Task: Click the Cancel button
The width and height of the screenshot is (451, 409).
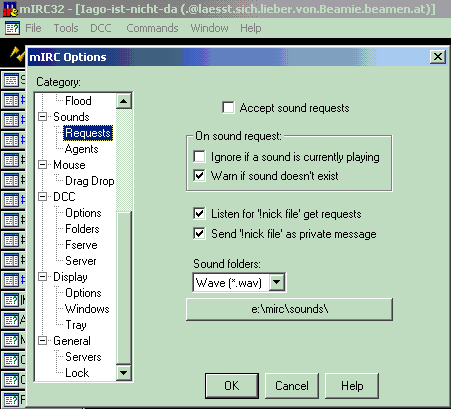Action: point(292,386)
